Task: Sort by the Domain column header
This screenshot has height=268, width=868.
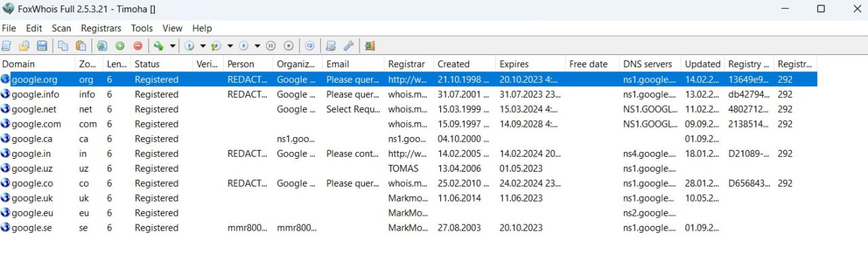Action: click(37, 64)
